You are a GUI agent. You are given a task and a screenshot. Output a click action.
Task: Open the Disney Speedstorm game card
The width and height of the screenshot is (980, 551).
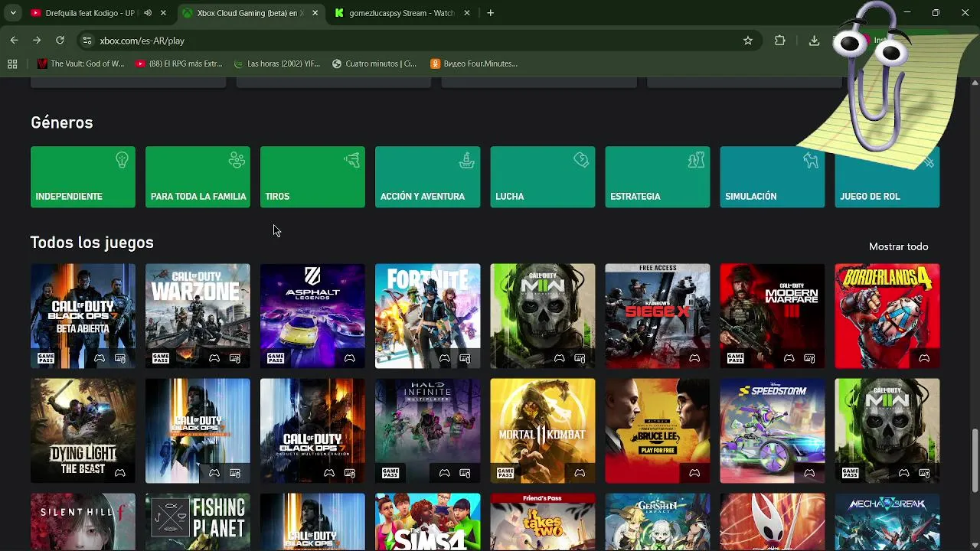pos(772,431)
